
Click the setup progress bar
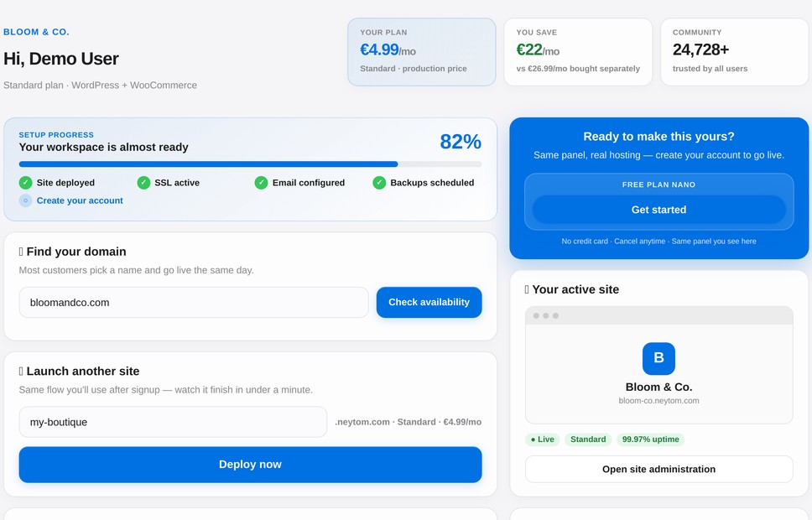click(250, 164)
